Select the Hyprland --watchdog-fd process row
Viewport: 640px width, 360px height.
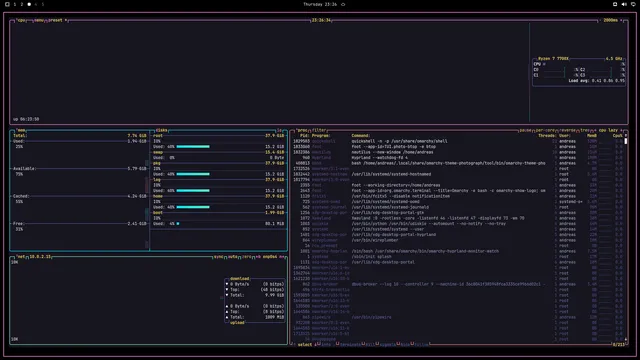[x=459, y=158]
